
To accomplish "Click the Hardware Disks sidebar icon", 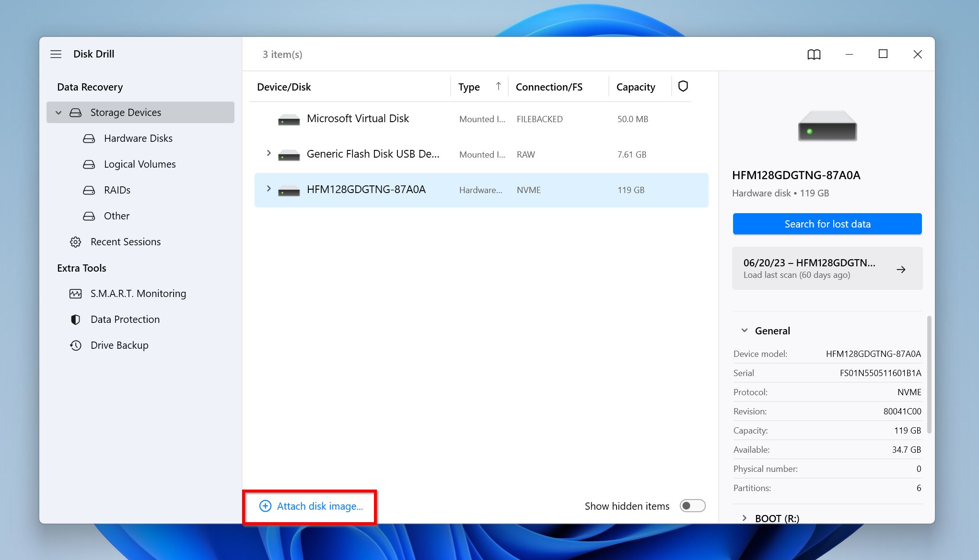I will tap(87, 138).
